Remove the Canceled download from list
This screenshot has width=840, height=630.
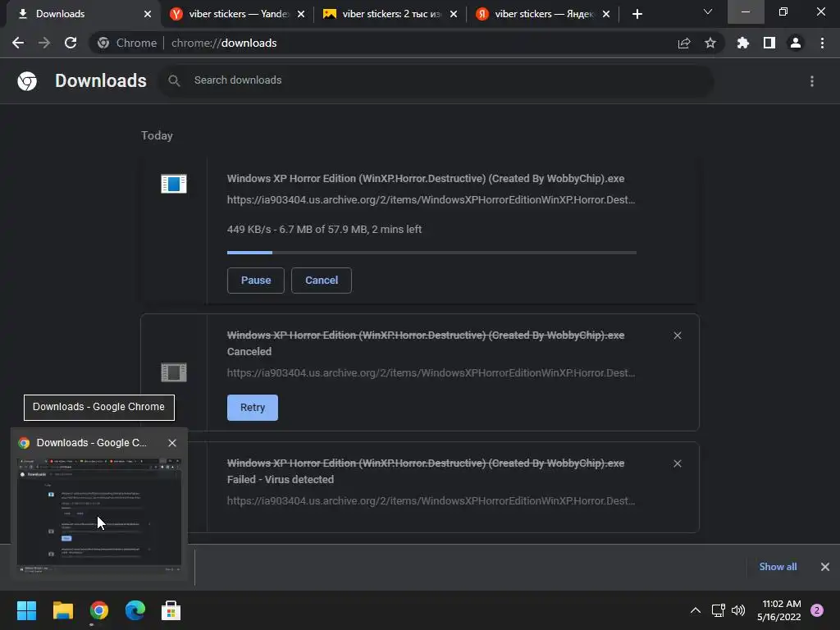click(677, 336)
